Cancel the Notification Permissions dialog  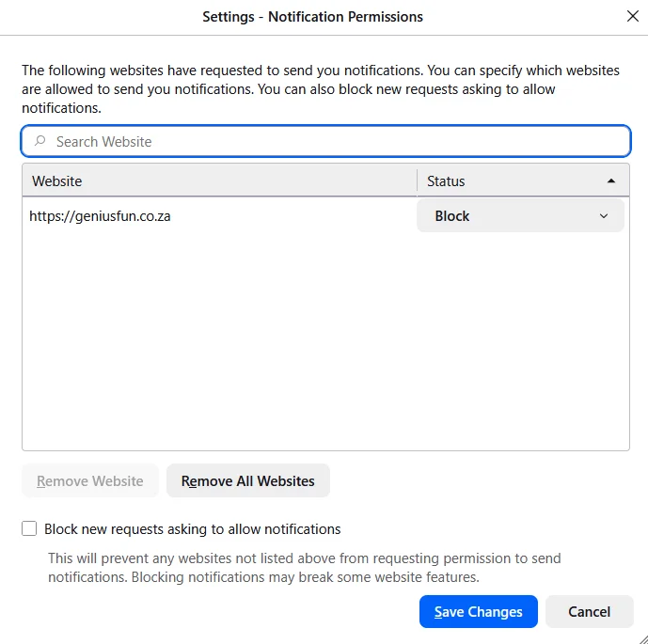[x=589, y=612]
